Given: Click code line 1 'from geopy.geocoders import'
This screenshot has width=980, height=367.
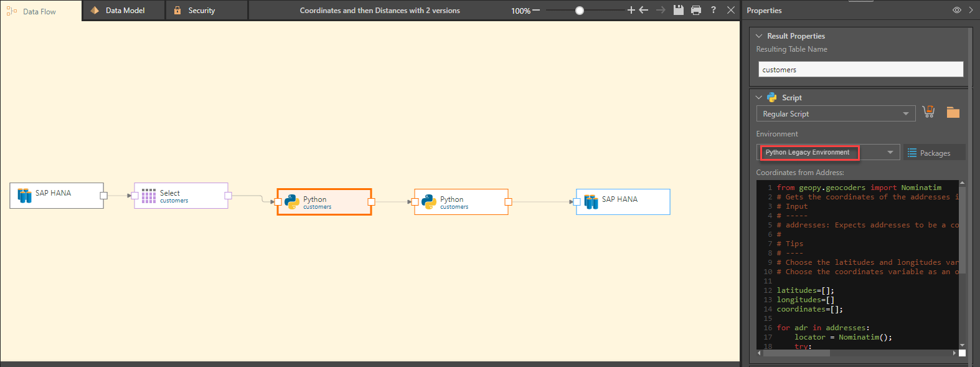Looking at the screenshot, I should pyautogui.click(x=859, y=188).
